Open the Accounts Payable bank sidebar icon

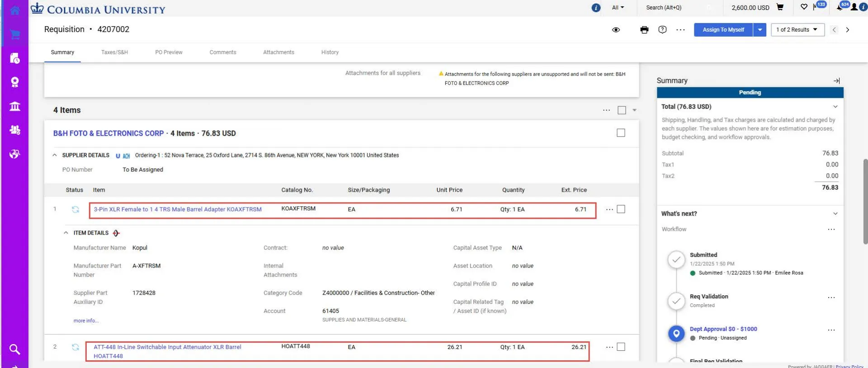15,106
